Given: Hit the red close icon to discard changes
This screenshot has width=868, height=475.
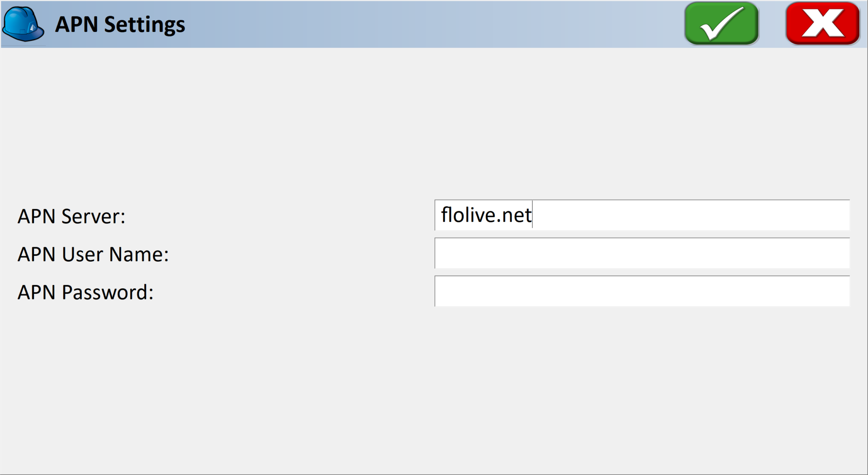Looking at the screenshot, I should [x=822, y=24].
